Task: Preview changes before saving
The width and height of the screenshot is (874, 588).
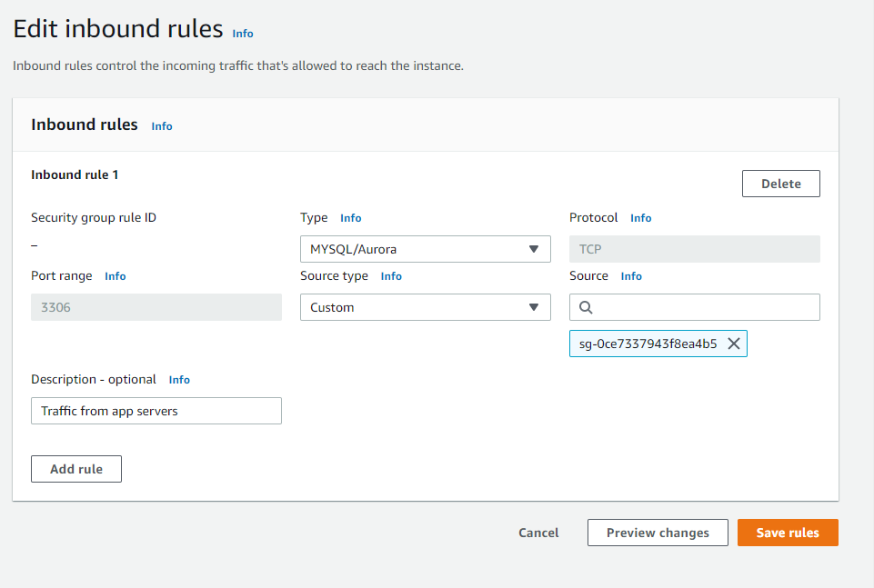Action: pos(658,533)
